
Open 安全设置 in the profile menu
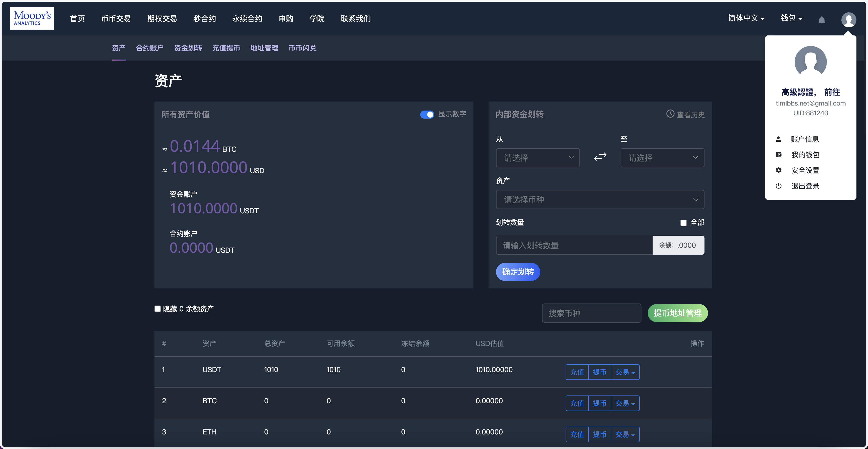point(805,170)
